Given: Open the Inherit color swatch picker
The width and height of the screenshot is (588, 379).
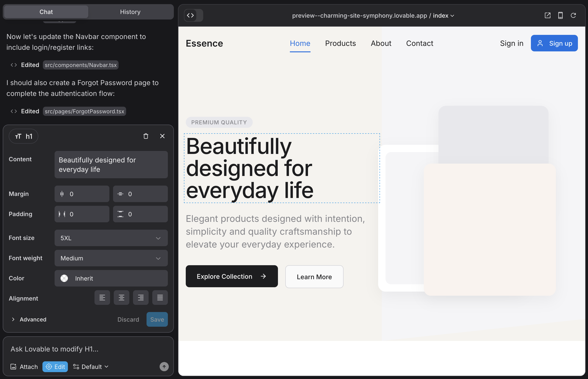Looking at the screenshot, I should (x=64, y=278).
